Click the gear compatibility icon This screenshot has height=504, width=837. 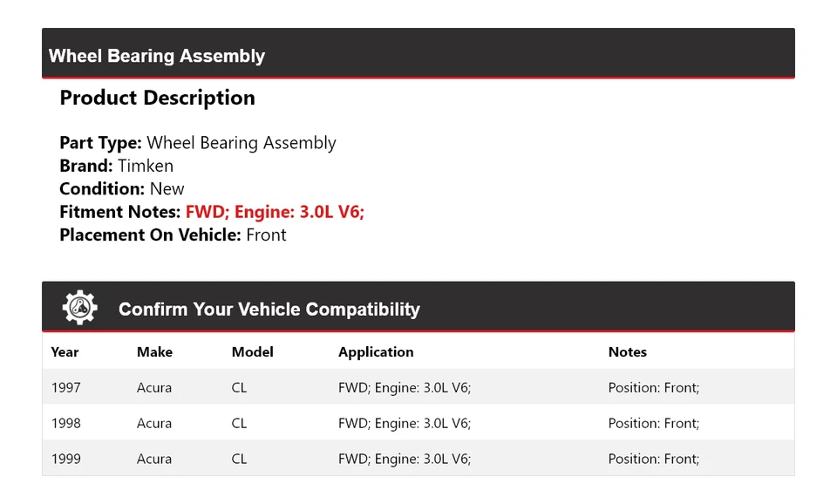click(79, 308)
